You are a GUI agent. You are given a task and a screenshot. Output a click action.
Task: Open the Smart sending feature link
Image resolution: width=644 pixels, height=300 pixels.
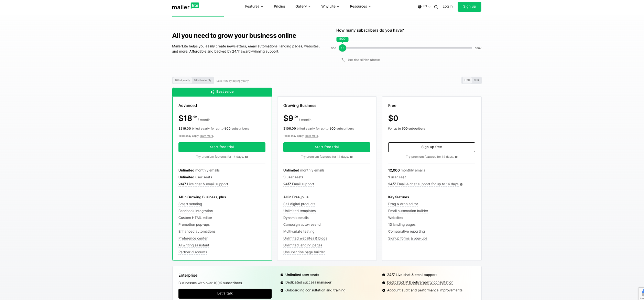tap(190, 204)
